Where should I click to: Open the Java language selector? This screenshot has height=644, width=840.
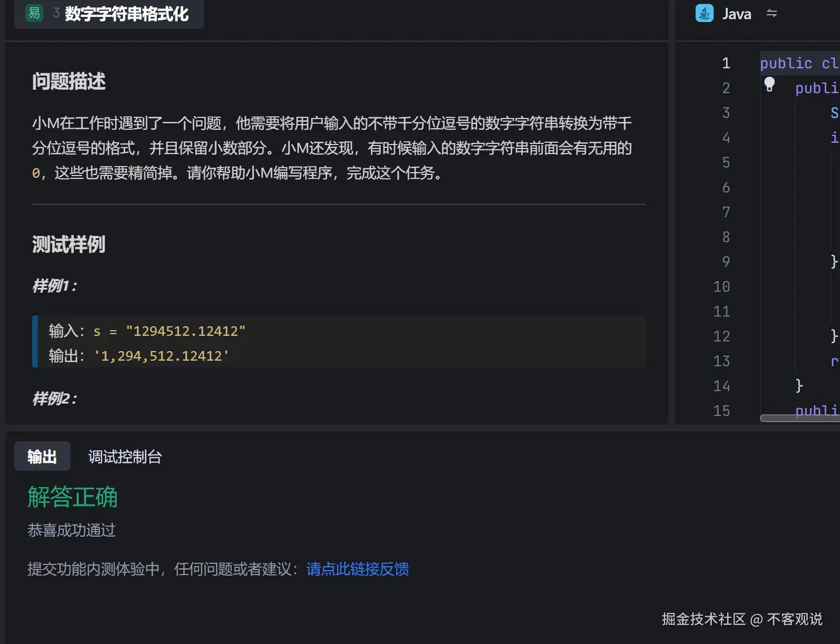(x=736, y=13)
